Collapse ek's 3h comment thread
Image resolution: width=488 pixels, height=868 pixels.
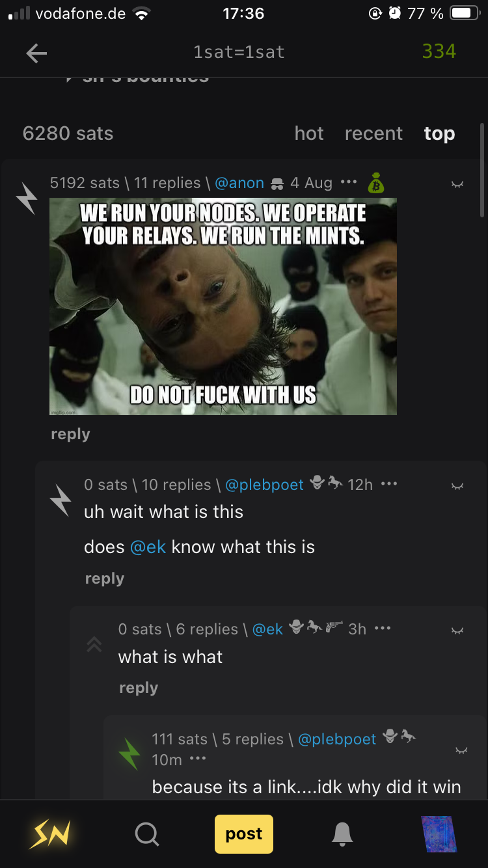pyautogui.click(x=457, y=631)
